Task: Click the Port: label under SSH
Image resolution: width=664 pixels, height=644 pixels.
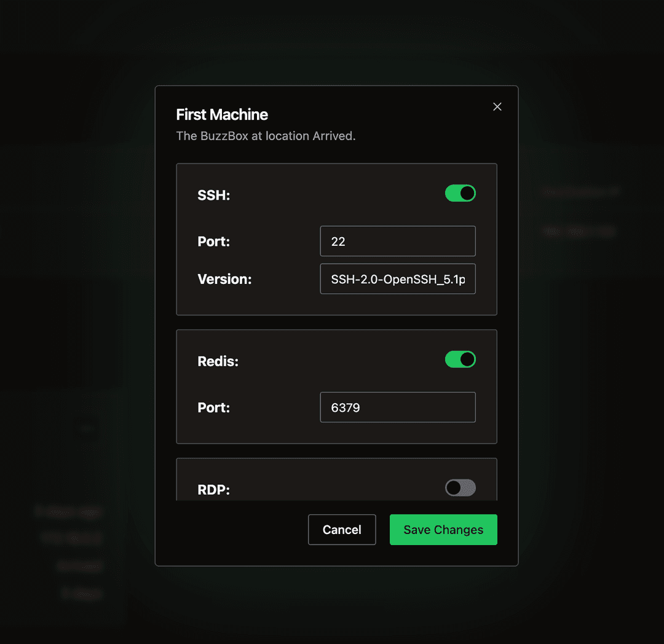Action: point(213,241)
